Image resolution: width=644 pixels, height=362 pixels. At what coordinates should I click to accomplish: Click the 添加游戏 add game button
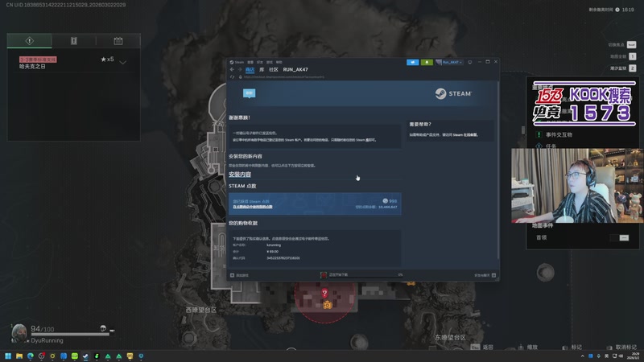coord(239,275)
